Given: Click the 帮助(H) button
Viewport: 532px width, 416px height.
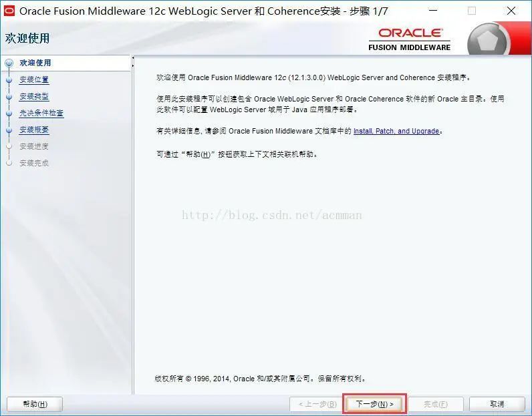Looking at the screenshot, I should tap(35, 404).
